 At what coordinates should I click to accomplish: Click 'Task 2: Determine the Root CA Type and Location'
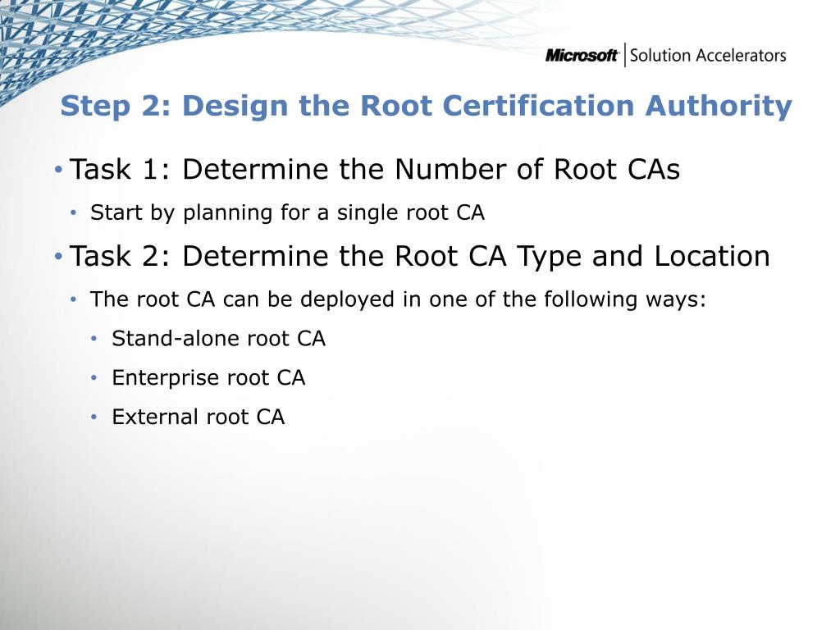tap(419, 256)
